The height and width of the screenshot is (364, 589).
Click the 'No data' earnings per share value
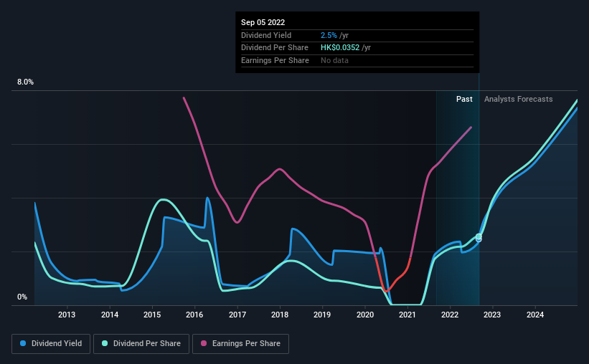coord(334,60)
